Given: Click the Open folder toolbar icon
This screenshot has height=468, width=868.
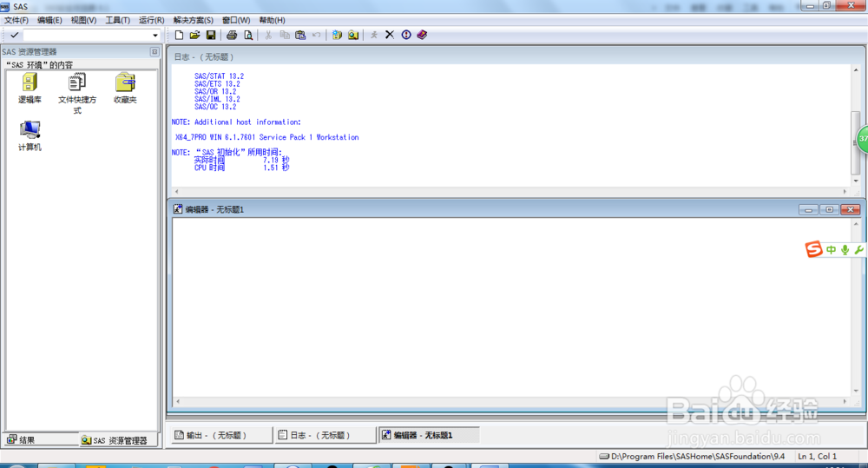Looking at the screenshot, I should click(x=194, y=35).
